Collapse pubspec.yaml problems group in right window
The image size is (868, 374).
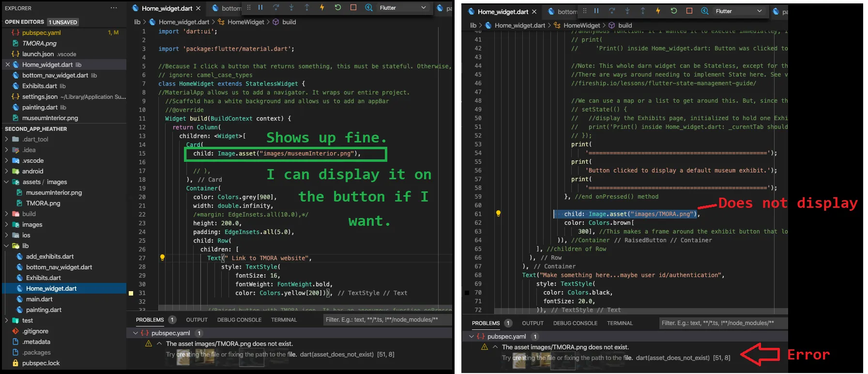point(472,337)
